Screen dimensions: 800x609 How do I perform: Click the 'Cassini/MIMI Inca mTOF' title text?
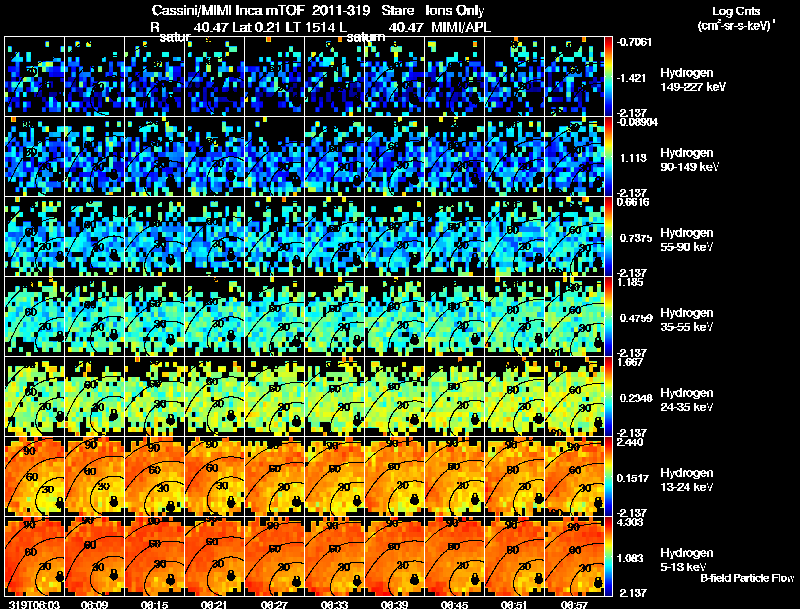[229, 11]
